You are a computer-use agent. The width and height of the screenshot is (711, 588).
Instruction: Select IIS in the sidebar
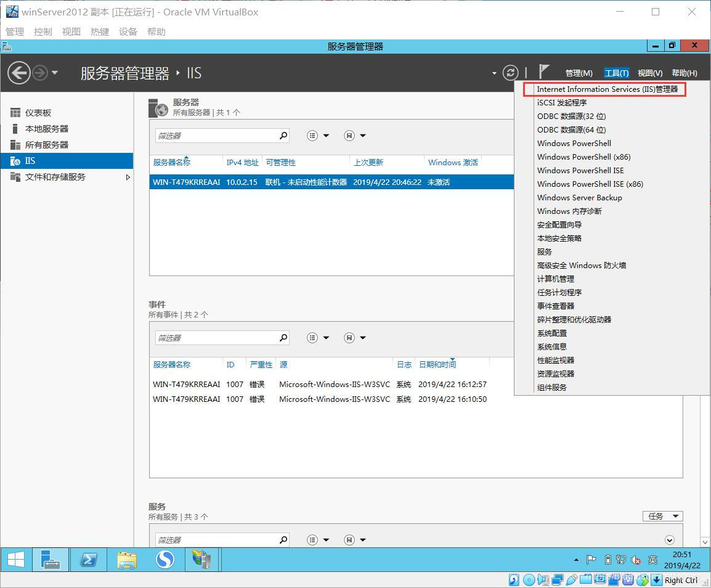point(67,161)
